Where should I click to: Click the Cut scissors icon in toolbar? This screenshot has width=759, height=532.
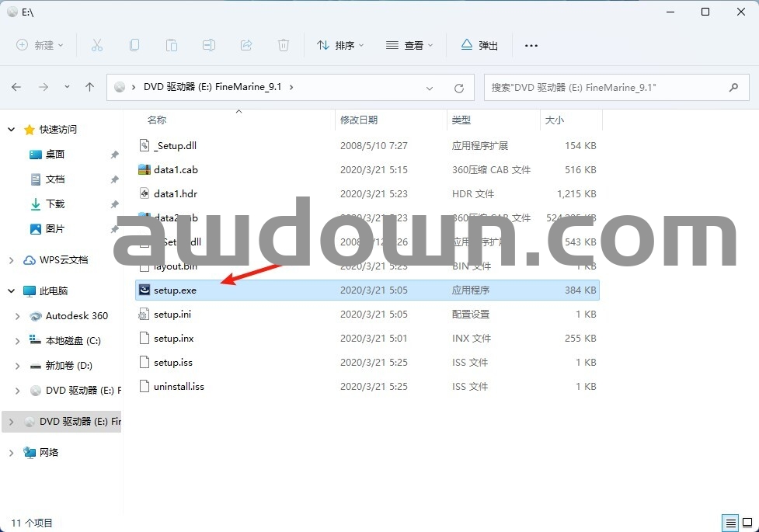pyautogui.click(x=97, y=45)
